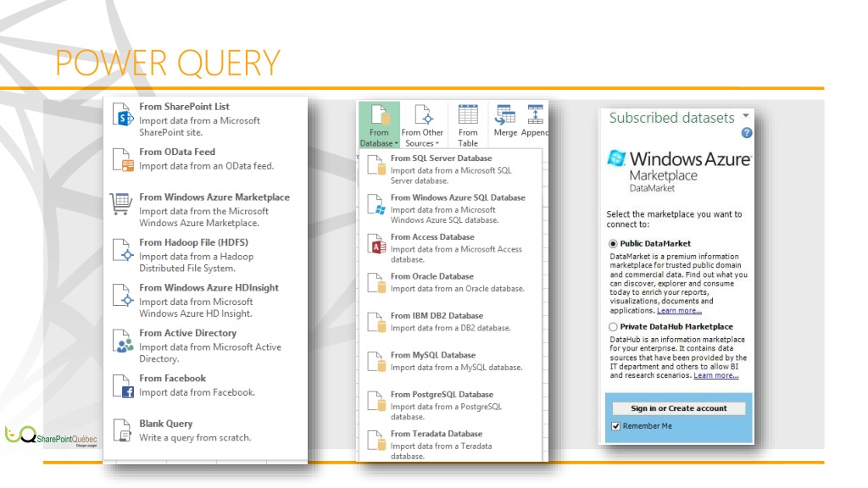
Task: Click the Active Directory people icon
Action: pos(123,341)
